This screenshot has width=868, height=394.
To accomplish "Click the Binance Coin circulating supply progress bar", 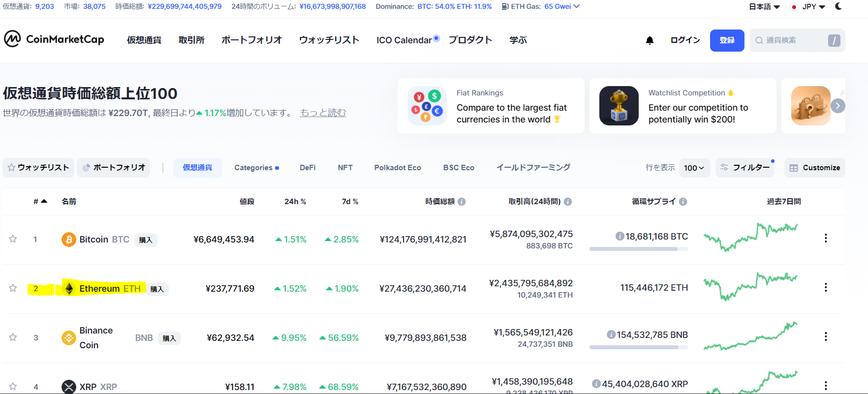I will [x=639, y=347].
